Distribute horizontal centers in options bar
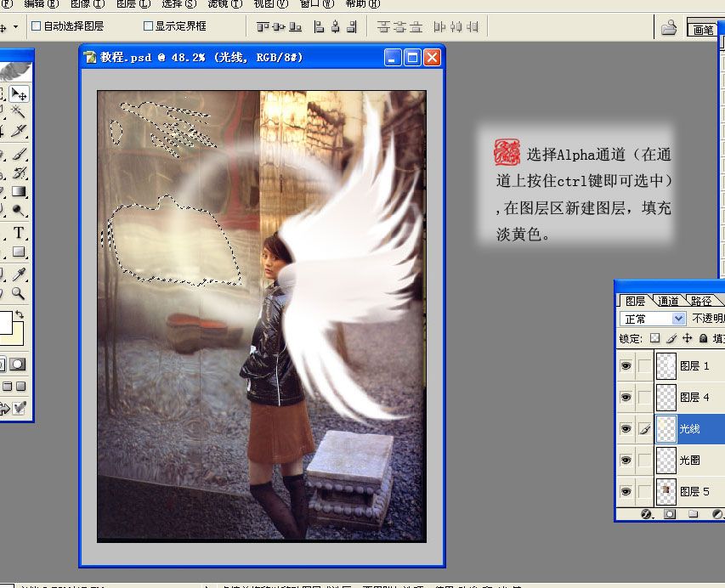The height and width of the screenshot is (588, 725). tap(456, 27)
